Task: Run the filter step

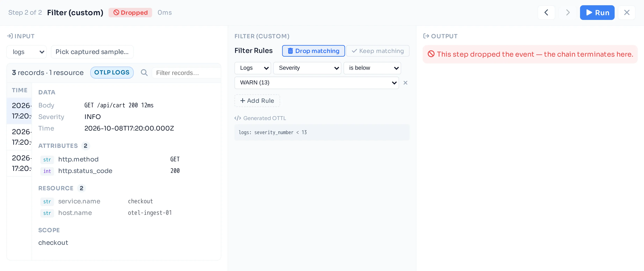Action: (x=597, y=12)
